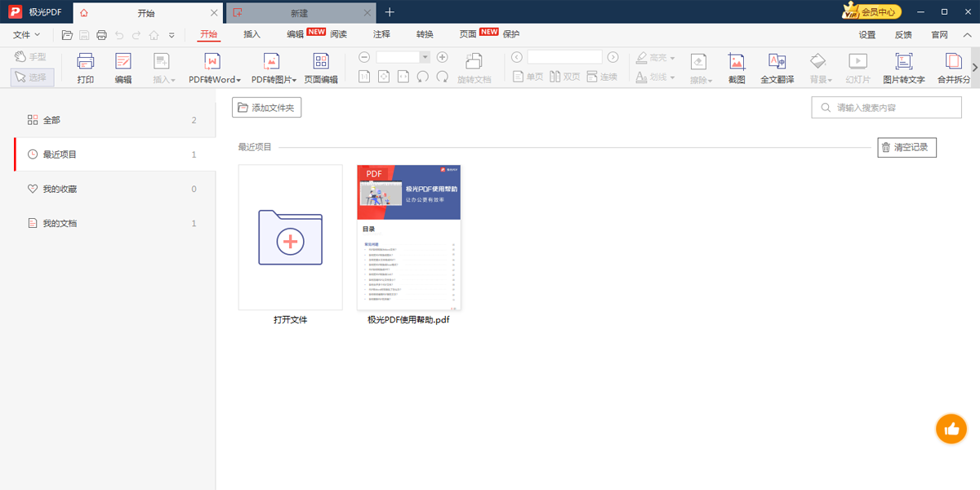Screen dimensions: 980x490
Task: Click the actual size 1:1 icon
Action: [x=364, y=77]
